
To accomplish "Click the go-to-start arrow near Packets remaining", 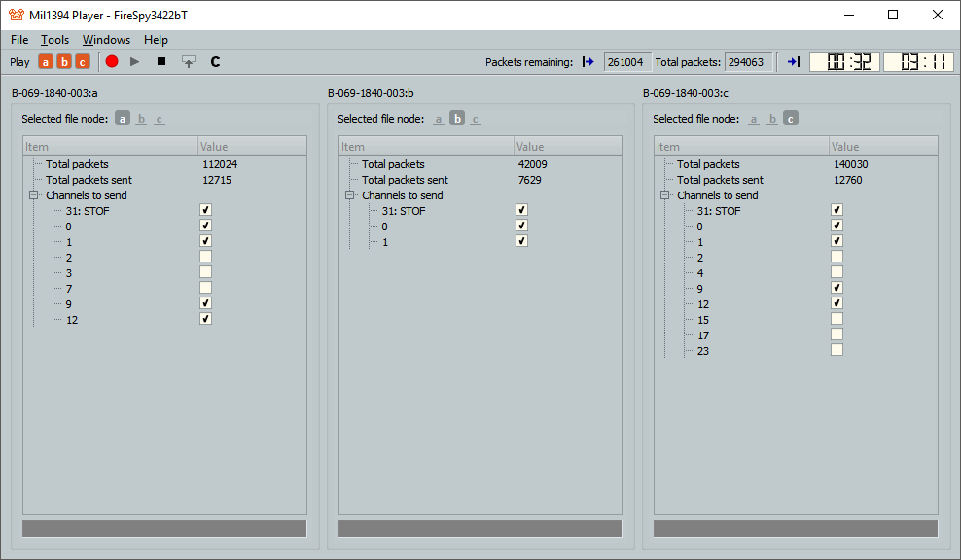I will [x=588, y=62].
